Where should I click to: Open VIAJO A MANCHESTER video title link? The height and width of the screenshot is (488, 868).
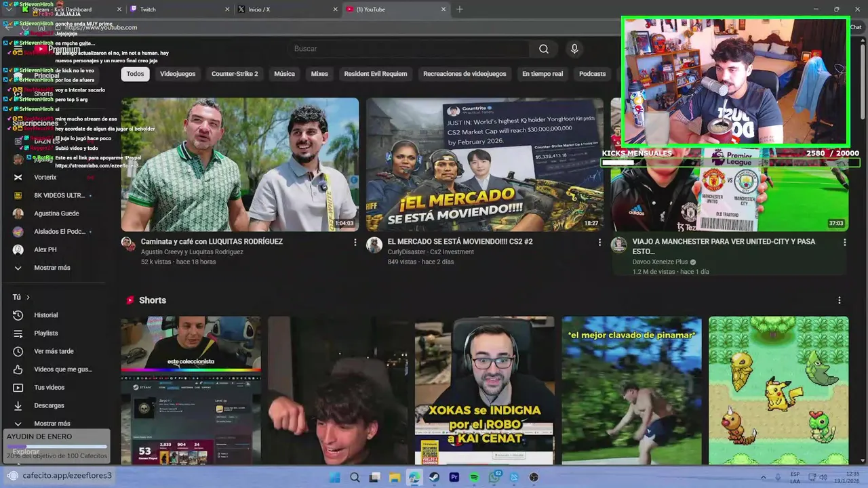(x=724, y=246)
